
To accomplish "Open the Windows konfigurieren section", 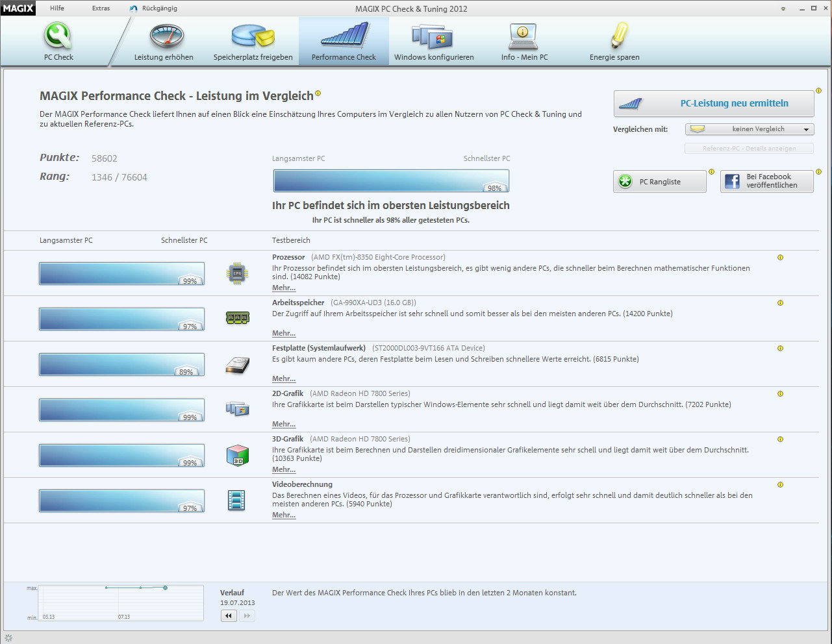I will pos(434,42).
